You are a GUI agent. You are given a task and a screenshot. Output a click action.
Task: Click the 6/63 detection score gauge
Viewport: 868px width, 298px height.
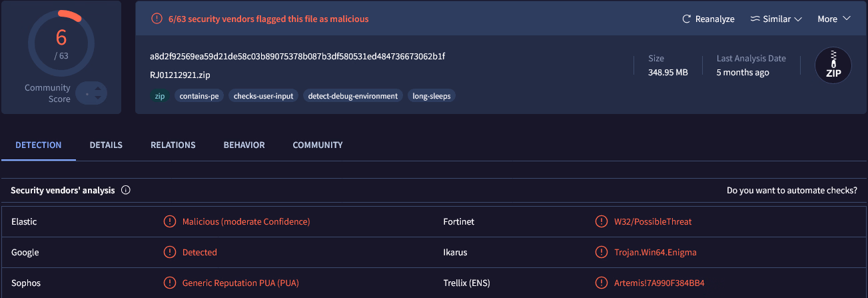[x=61, y=43]
